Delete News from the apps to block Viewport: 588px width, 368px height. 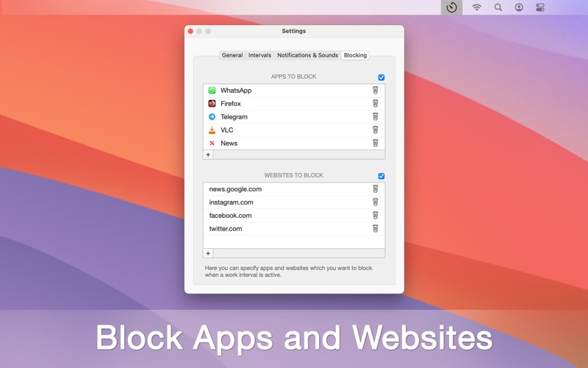pos(375,143)
